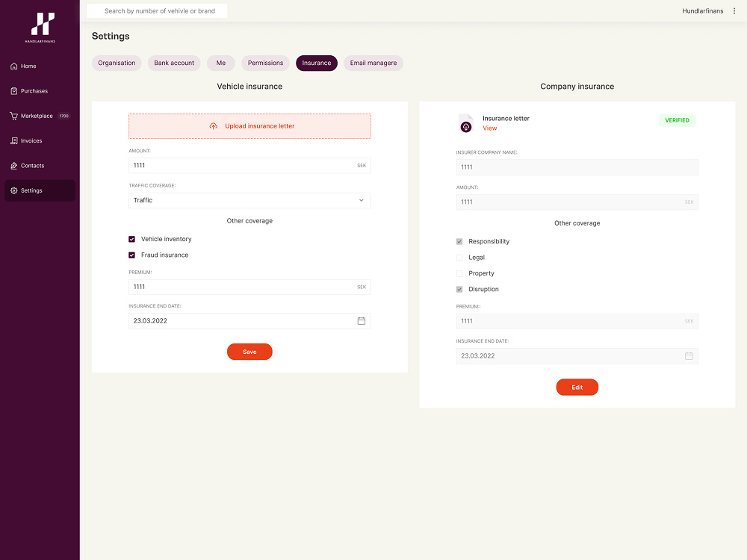The width and height of the screenshot is (747, 560).
Task: Select the Insurance tab
Action: (316, 63)
